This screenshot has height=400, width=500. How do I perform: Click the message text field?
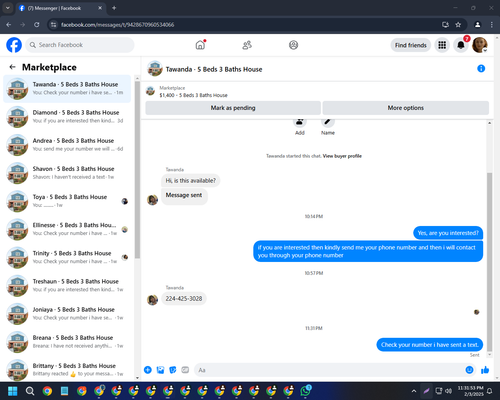pyautogui.click(x=330, y=370)
